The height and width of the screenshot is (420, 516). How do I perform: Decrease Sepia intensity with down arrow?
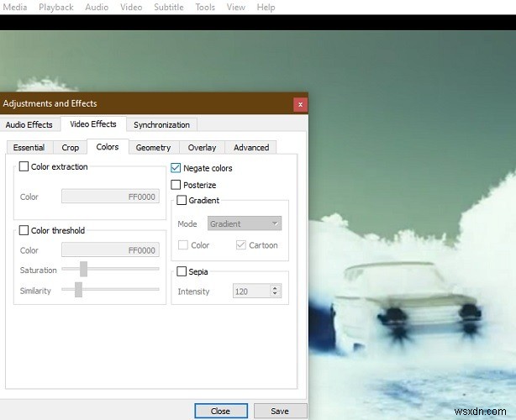[275, 294]
